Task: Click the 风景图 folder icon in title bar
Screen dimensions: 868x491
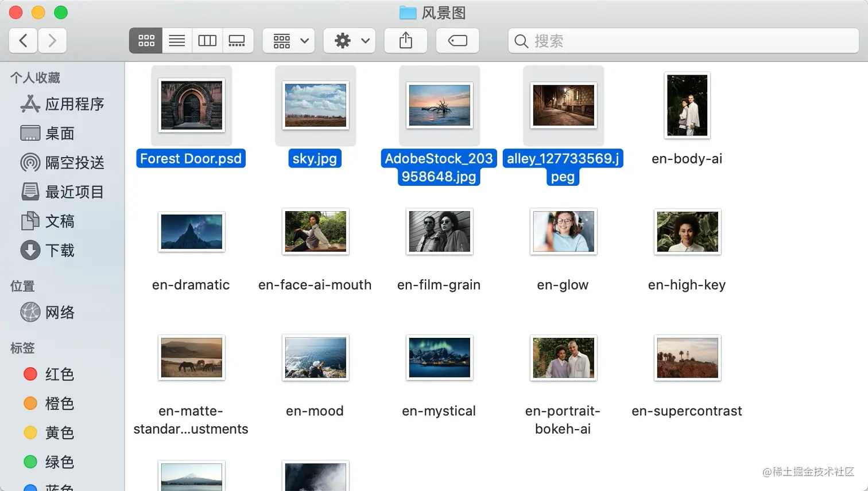Action: (408, 13)
